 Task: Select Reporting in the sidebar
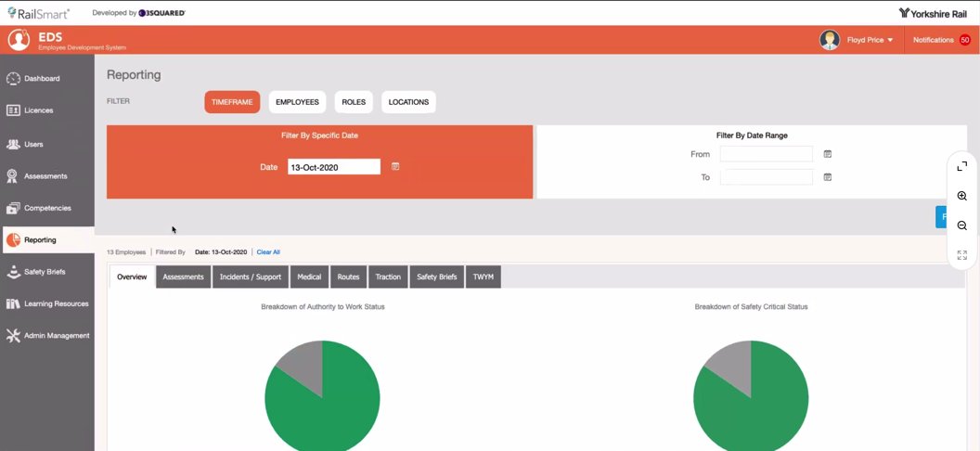tap(48, 239)
